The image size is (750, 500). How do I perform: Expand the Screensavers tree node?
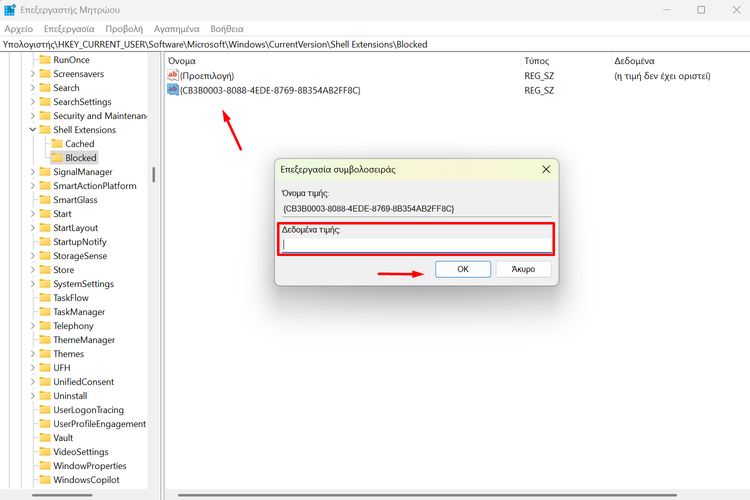(x=33, y=74)
